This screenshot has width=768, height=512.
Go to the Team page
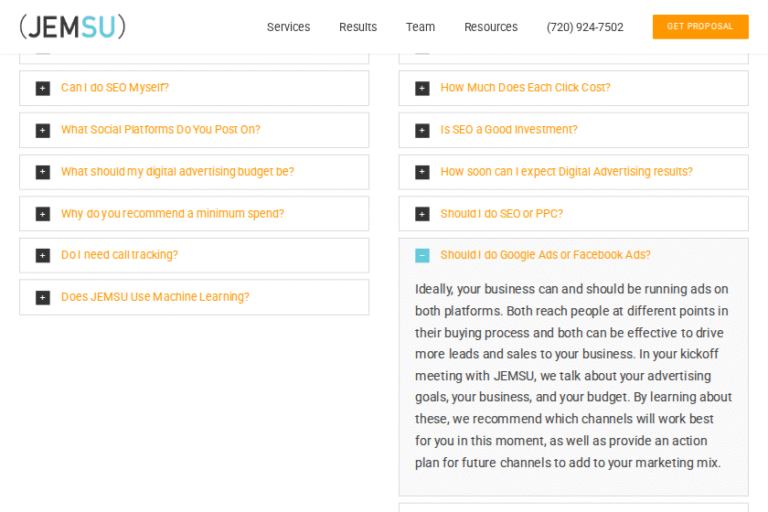click(x=420, y=27)
